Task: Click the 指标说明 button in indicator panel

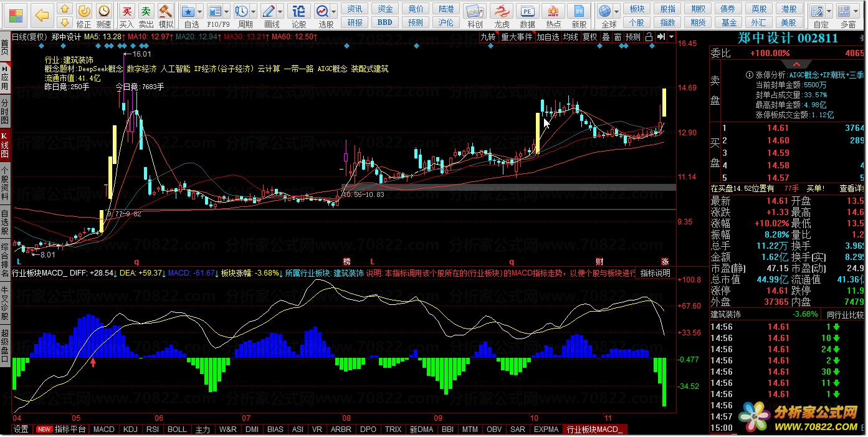Action: (x=656, y=273)
